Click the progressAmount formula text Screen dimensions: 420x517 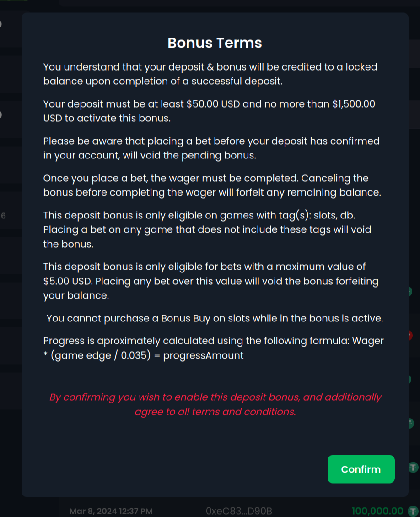click(x=214, y=348)
